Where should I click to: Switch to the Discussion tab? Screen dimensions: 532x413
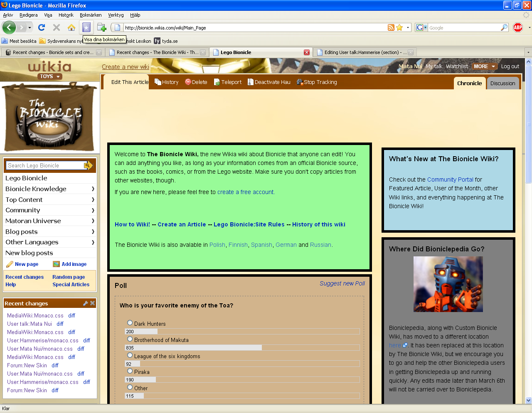point(503,83)
